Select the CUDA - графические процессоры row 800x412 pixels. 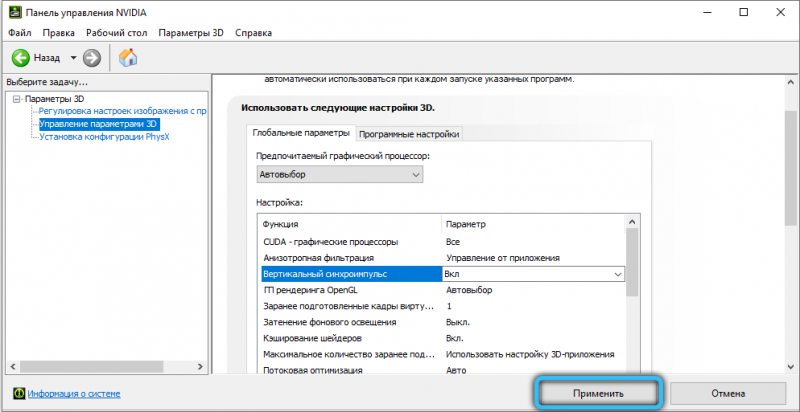[443, 242]
